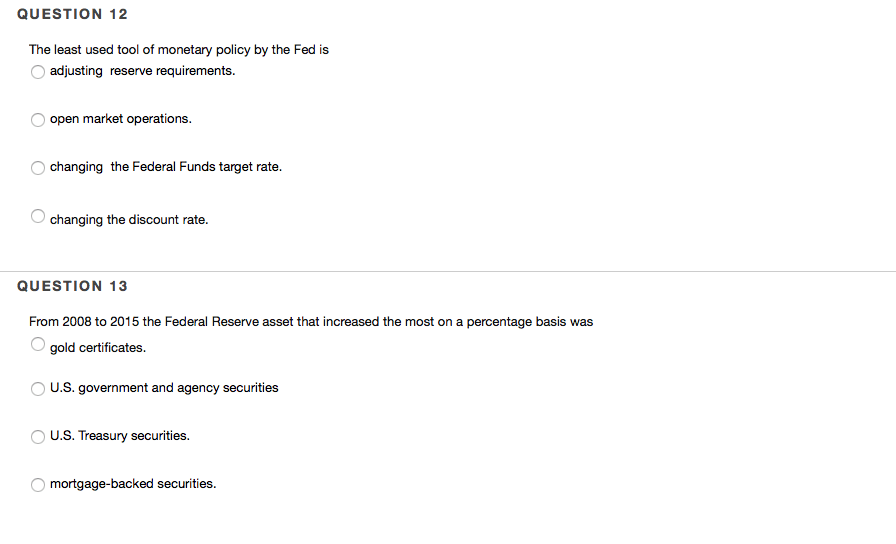Image resolution: width=896 pixels, height=544 pixels.
Task: Select 'U.S. Treasury securities' radio button
Action: click(38, 436)
